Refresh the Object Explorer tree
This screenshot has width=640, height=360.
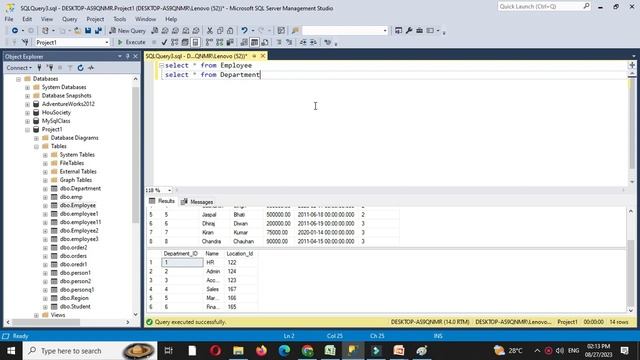(x=80, y=68)
